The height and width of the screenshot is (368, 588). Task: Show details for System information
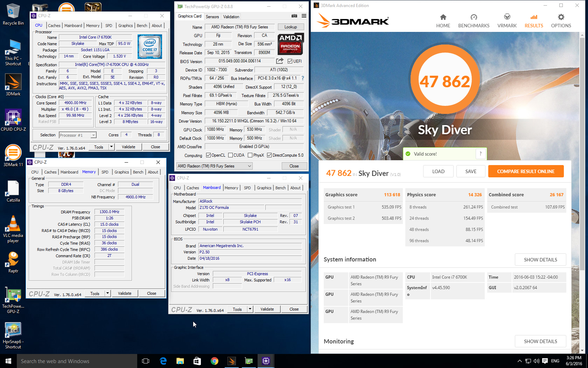[x=540, y=260]
